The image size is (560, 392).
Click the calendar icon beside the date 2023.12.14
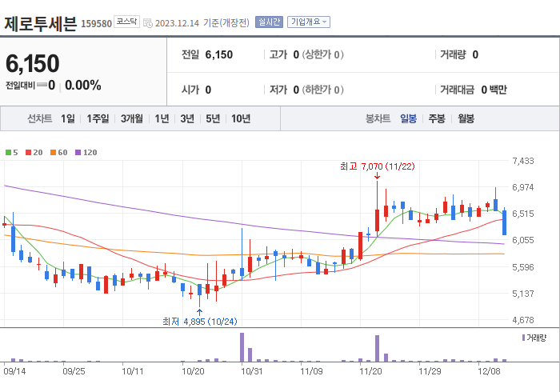coord(147,23)
